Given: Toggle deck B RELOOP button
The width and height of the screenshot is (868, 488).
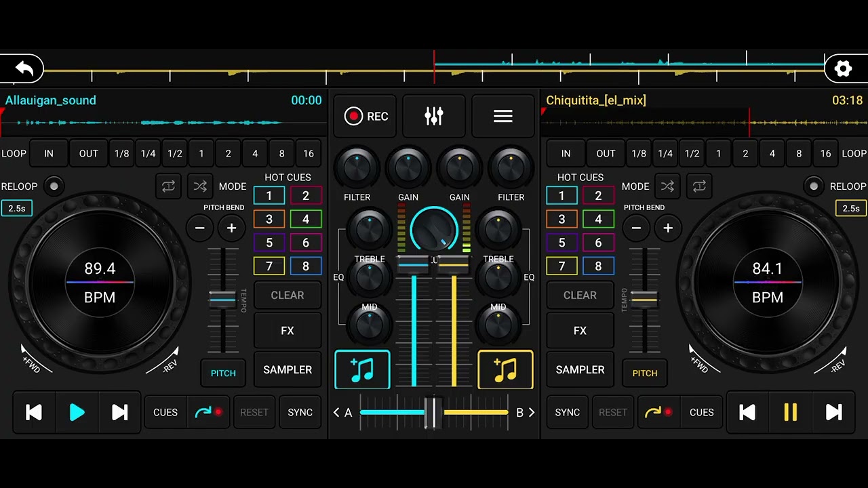Looking at the screenshot, I should click(814, 186).
